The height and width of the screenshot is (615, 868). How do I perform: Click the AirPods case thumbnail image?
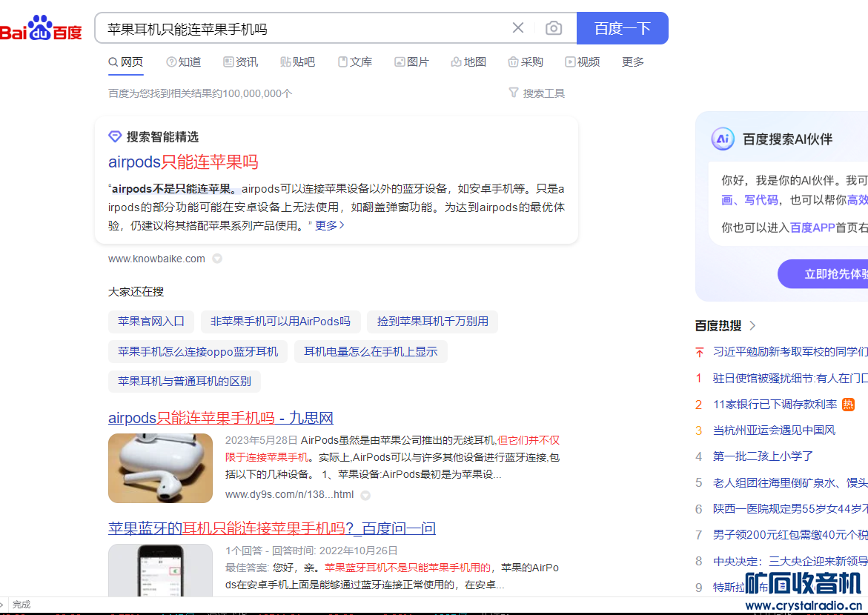[161, 468]
